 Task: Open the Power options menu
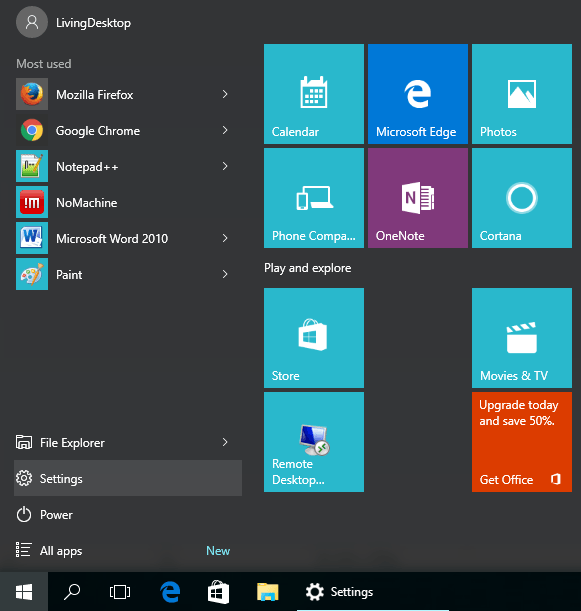tap(128, 514)
